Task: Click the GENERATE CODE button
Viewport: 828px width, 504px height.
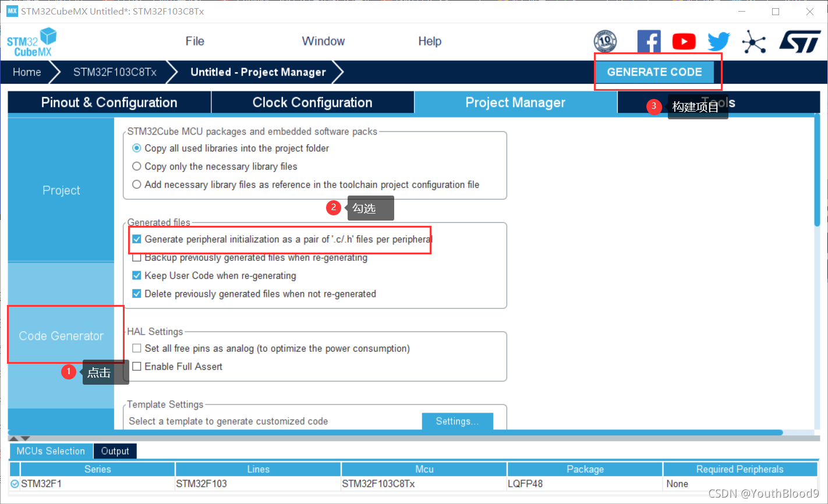Action: [x=654, y=72]
